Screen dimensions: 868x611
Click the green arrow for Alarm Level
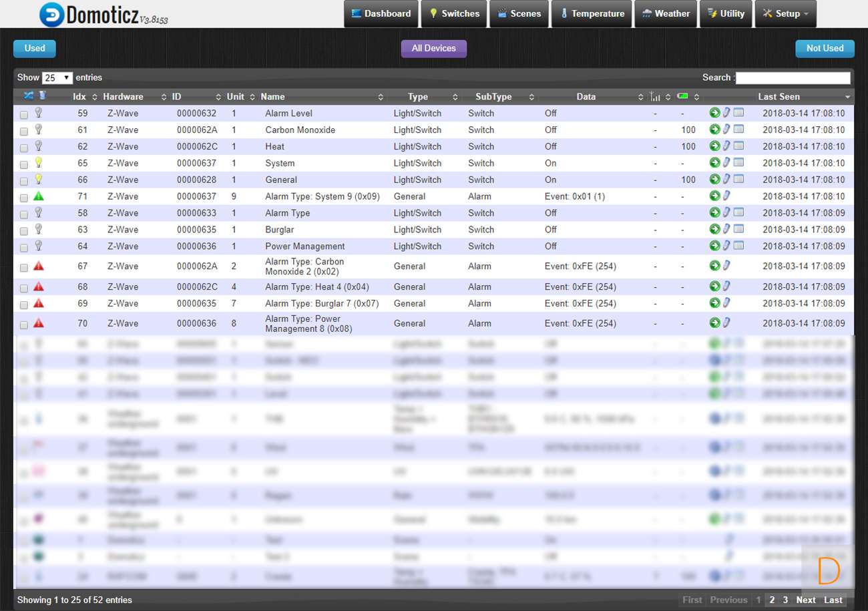714,113
